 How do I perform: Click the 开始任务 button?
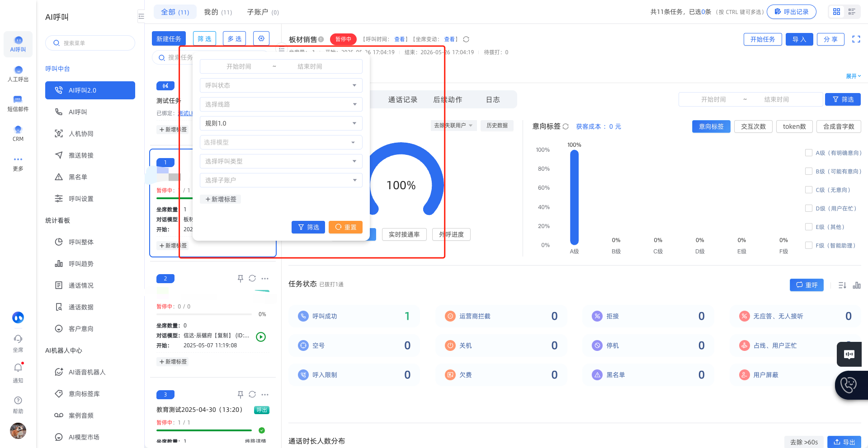[x=763, y=39]
